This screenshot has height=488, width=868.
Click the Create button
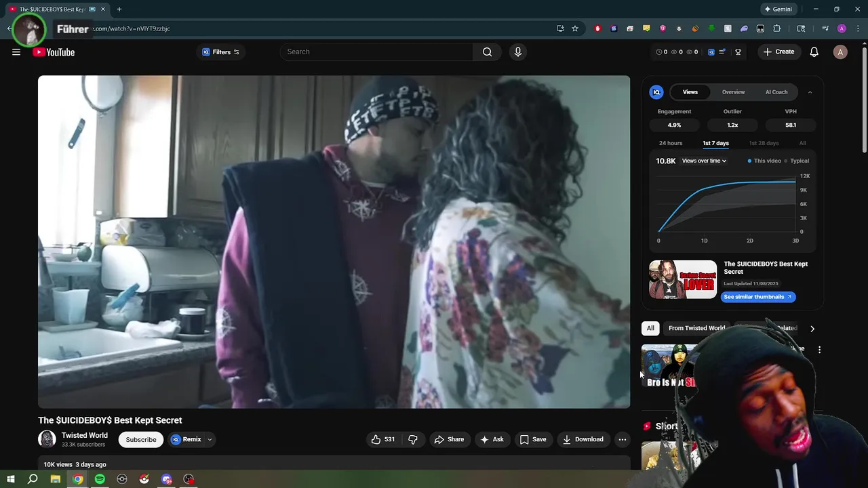[x=778, y=52]
